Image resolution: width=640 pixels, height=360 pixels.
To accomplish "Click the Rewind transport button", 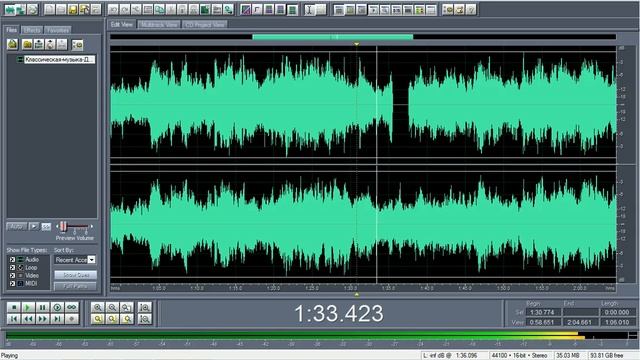I will 28,319.
